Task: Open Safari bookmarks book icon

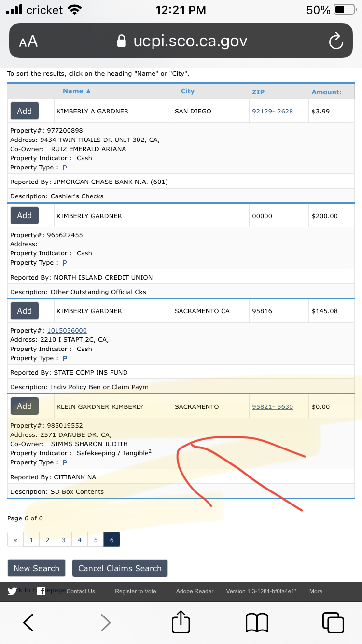Action: [x=257, y=622]
